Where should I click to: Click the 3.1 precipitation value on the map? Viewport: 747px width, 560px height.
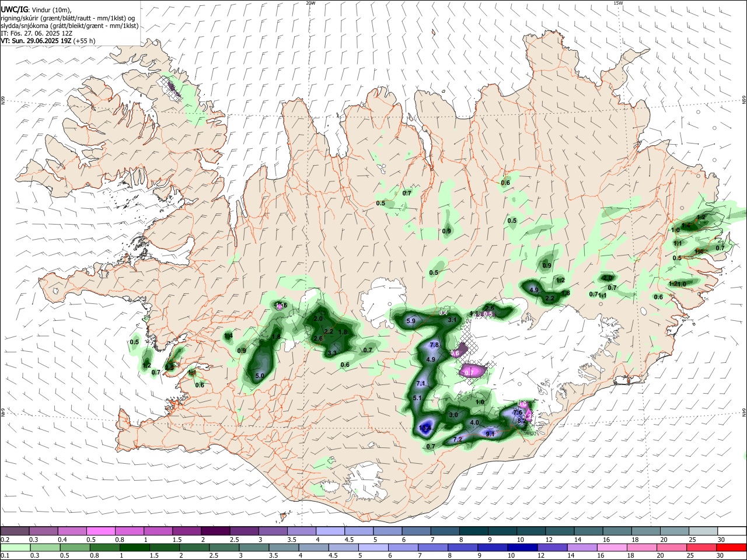(x=452, y=320)
